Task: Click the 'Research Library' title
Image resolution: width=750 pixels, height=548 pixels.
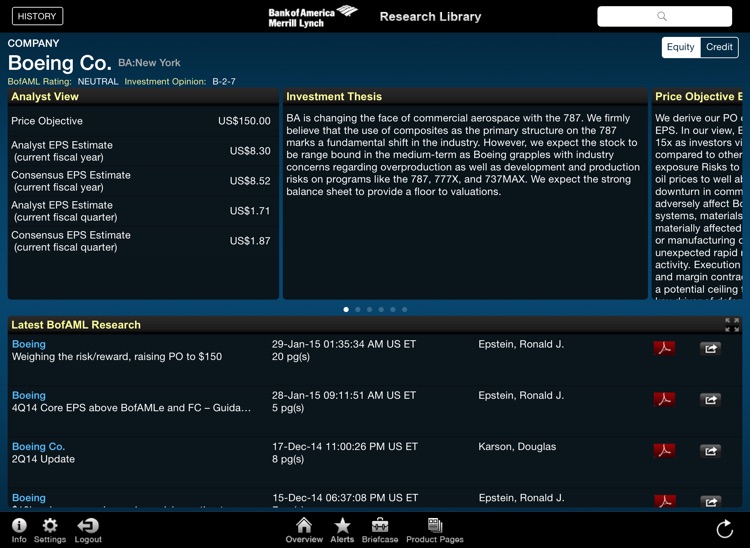Action: [x=430, y=17]
